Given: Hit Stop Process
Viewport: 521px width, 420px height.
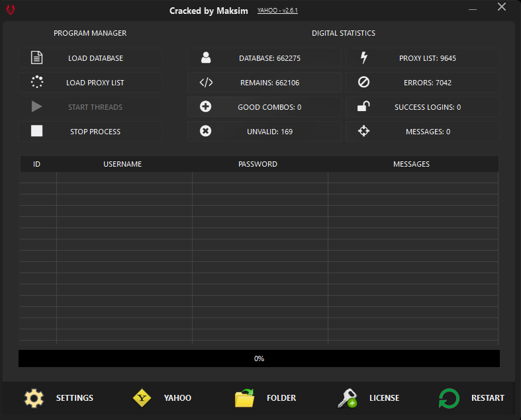Looking at the screenshot, I should click(x=90, y=132).
